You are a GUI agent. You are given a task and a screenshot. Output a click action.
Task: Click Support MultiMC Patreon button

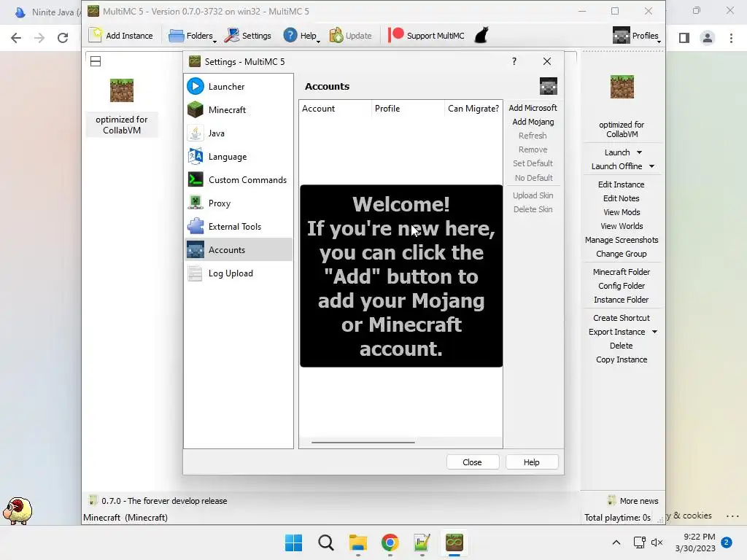click(x=426, y=36)
